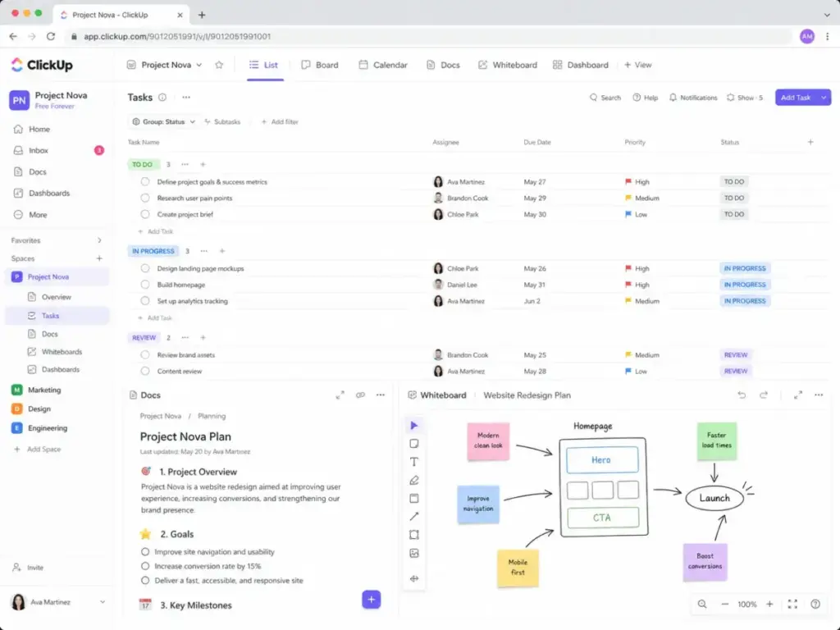Viewport: 840px width, 630px height.
Task: Mark 'Research user pain points' complete
Action: click(145, 198)
